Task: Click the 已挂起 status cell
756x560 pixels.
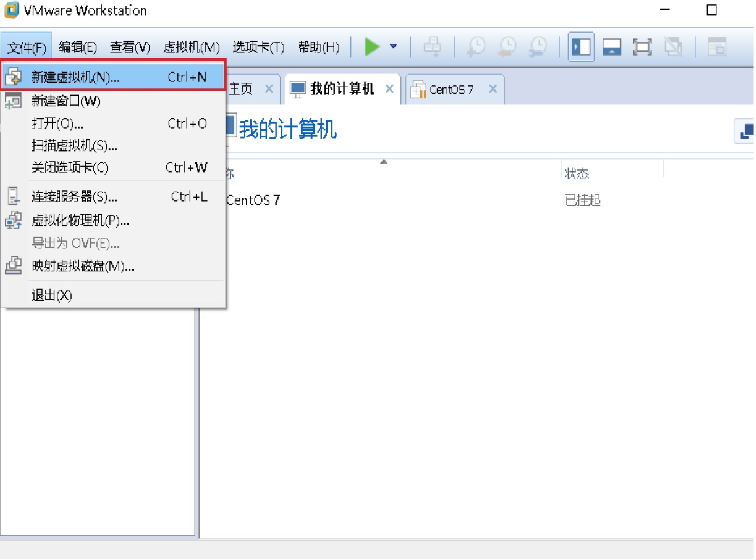Action: pyautogui.click(x=582, y=200)
